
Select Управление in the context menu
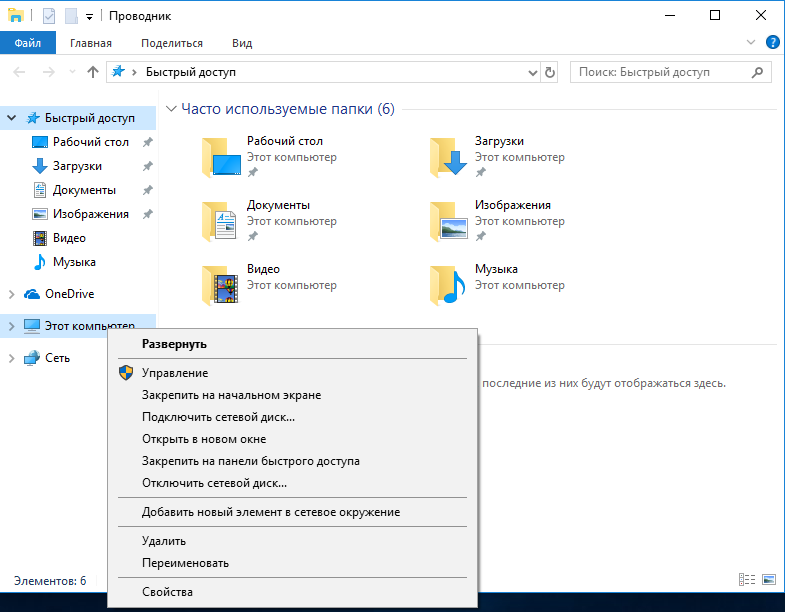(175, 373)
